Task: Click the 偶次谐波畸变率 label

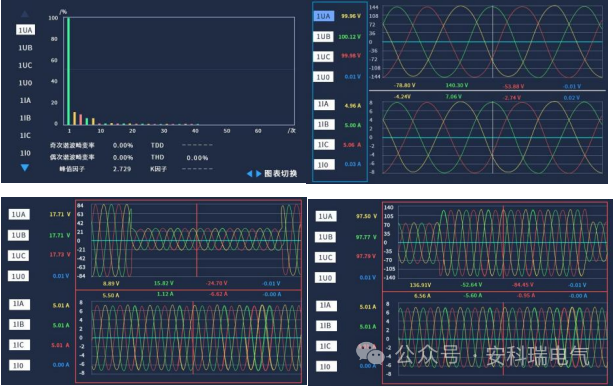Action: pyautogui.click(x=72, y=157)
